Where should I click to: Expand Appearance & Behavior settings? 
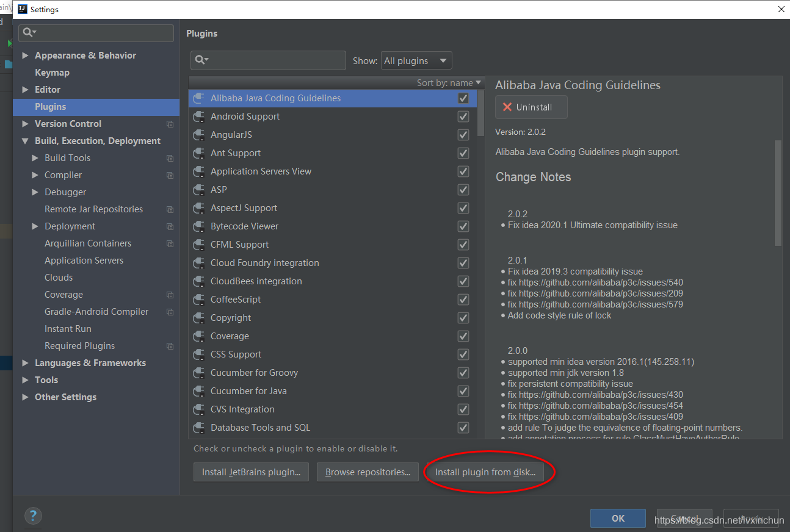(25, 56)
